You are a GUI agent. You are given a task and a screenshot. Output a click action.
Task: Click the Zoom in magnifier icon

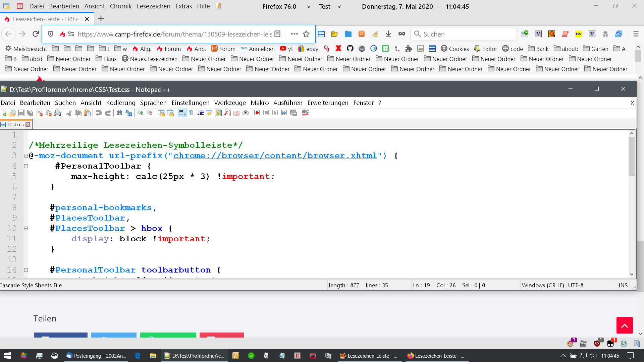(x=140, y=113)
